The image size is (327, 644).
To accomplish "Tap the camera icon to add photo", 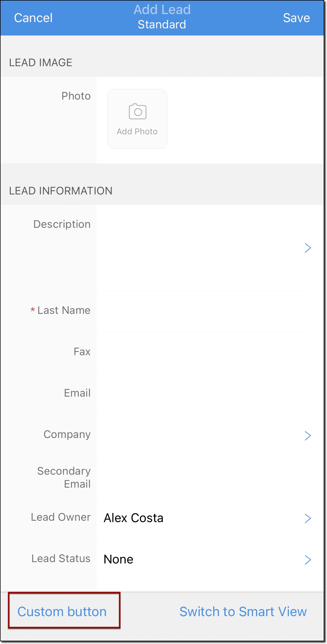I will [138, 111].
